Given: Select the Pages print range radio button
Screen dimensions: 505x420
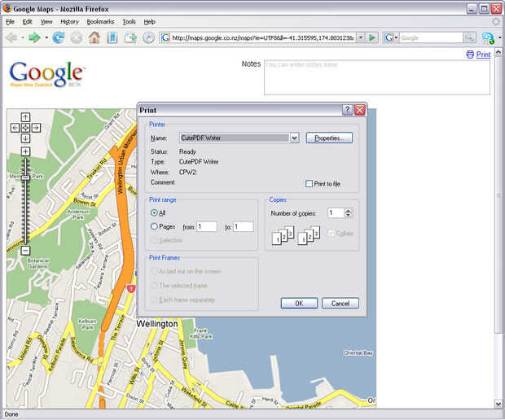Looking at the screenshot, I should pyautogui.click(x=154, y=226).
